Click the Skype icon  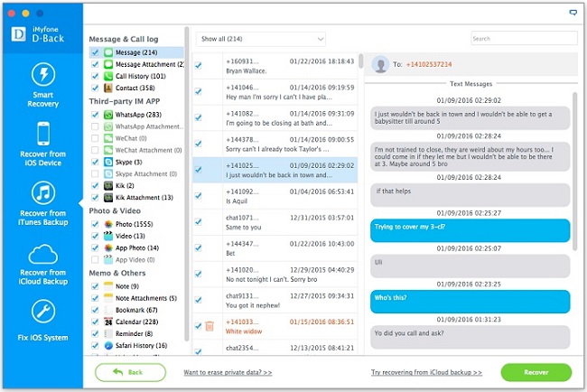click(x=108, y=162)
